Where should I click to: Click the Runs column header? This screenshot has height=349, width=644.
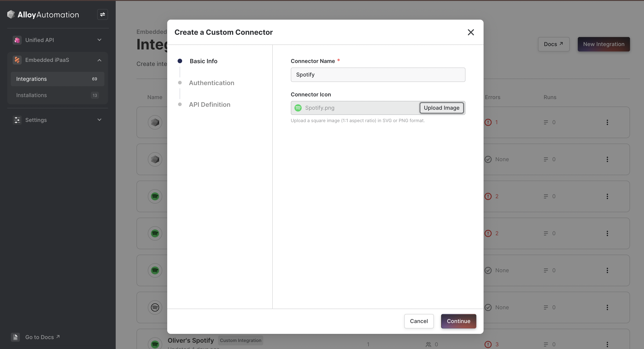[x=550, y=97]
